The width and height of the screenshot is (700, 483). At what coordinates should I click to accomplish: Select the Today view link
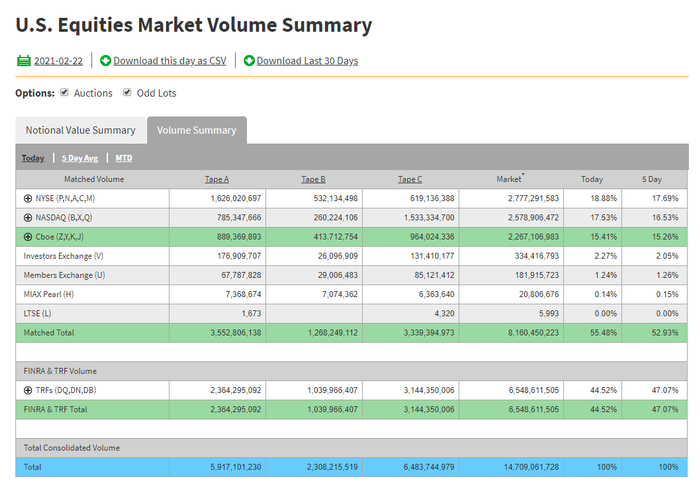tap(33, 158)
